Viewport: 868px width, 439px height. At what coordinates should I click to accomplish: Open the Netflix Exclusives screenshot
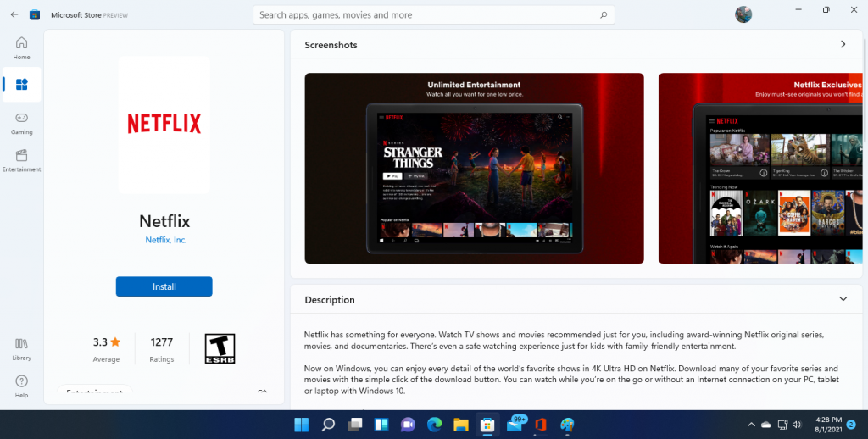tap(760, 169)
